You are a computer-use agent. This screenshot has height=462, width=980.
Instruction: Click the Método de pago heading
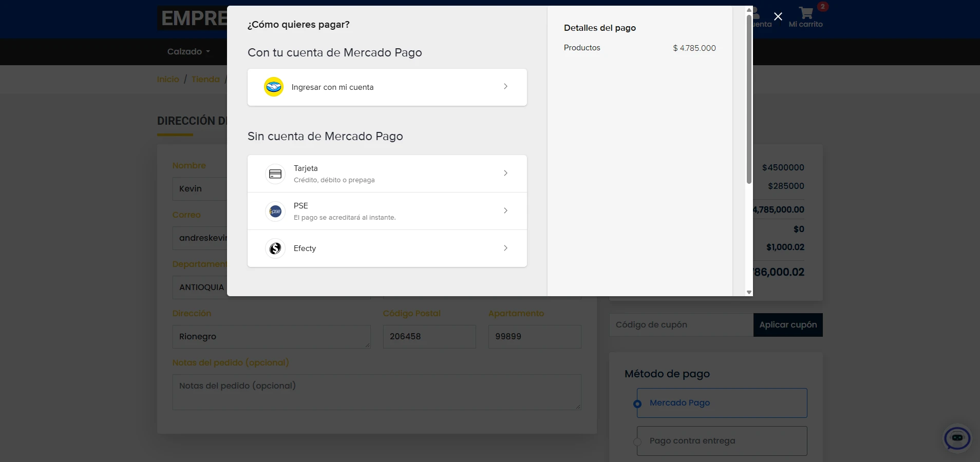coord(667,374)
